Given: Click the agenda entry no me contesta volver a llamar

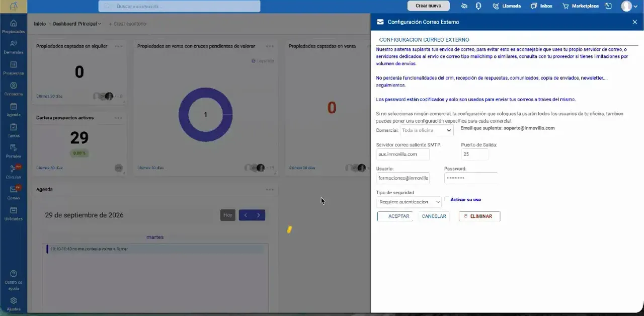Looking at the screenshot, I should [155, 249].
